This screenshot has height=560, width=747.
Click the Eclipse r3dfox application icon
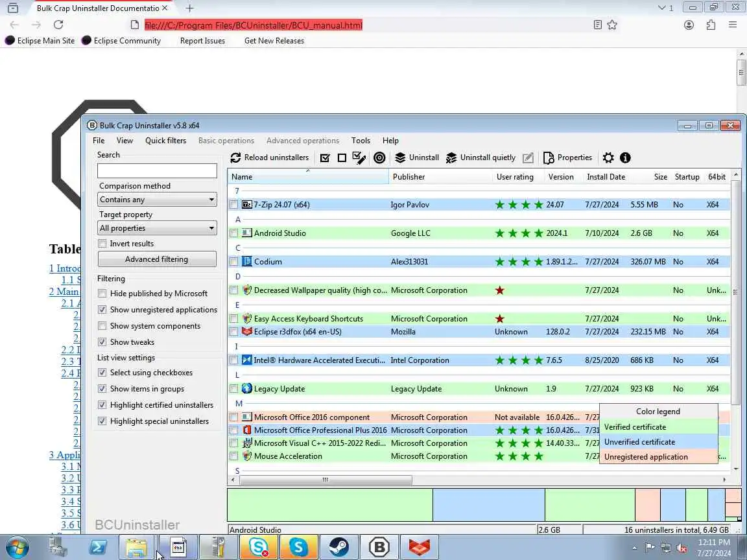coord(247,331)
